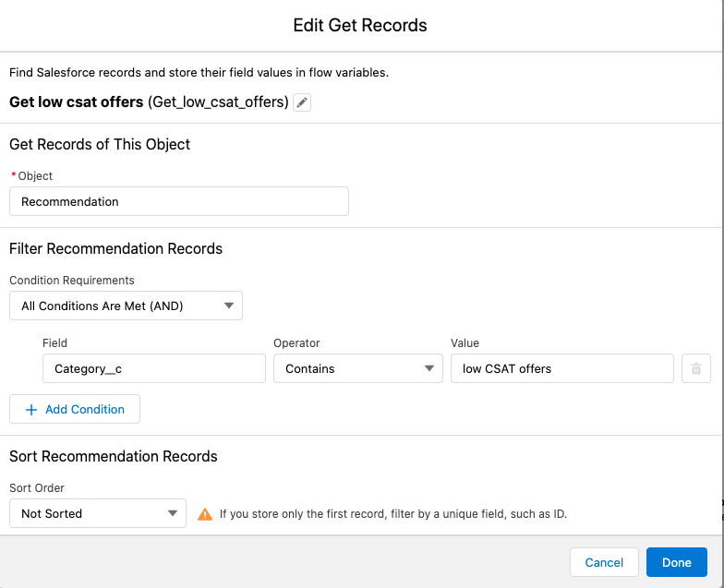The height and width of the screenshot is (588, 724).
Task: Click the Category__c field input
Action: [154, 369]
